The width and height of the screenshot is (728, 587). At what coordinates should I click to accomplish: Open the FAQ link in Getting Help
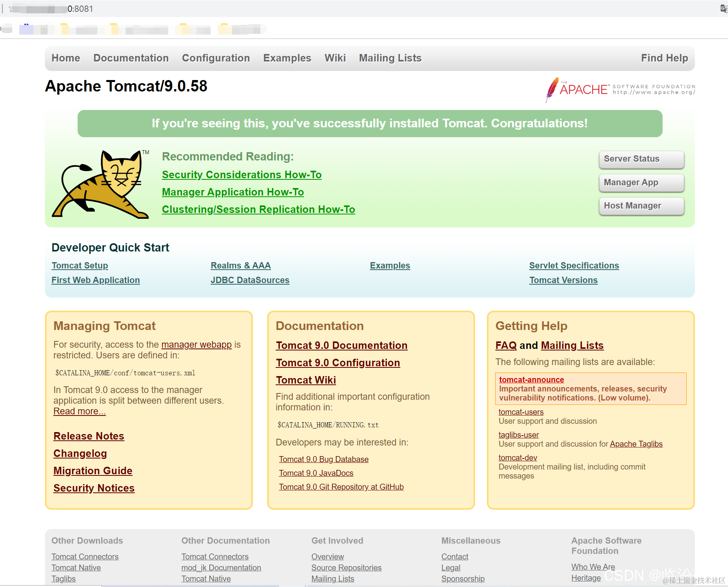506,345
